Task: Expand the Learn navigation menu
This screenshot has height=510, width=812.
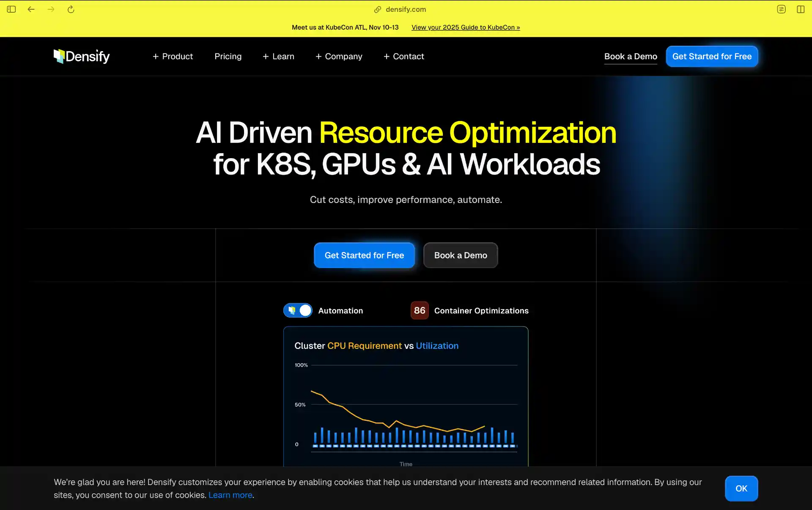Action: (x=278, y=56)
